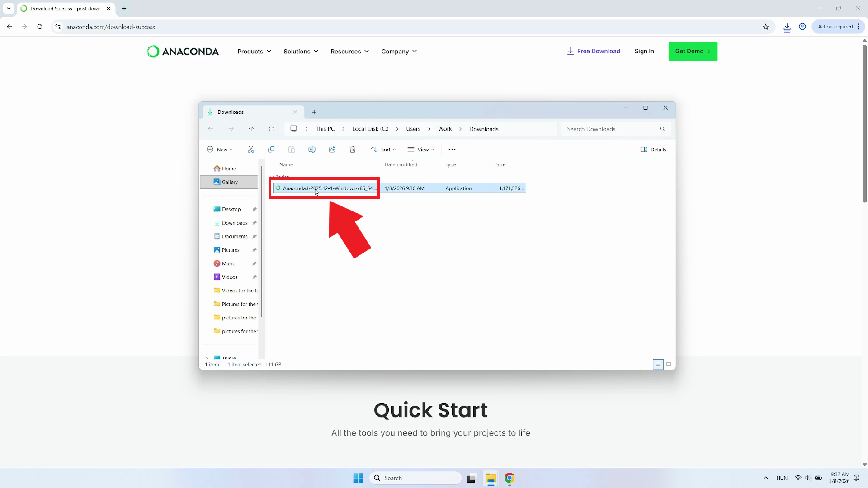Open Windows Start menu
Screen dimensions: 868x488
(358, 478)
